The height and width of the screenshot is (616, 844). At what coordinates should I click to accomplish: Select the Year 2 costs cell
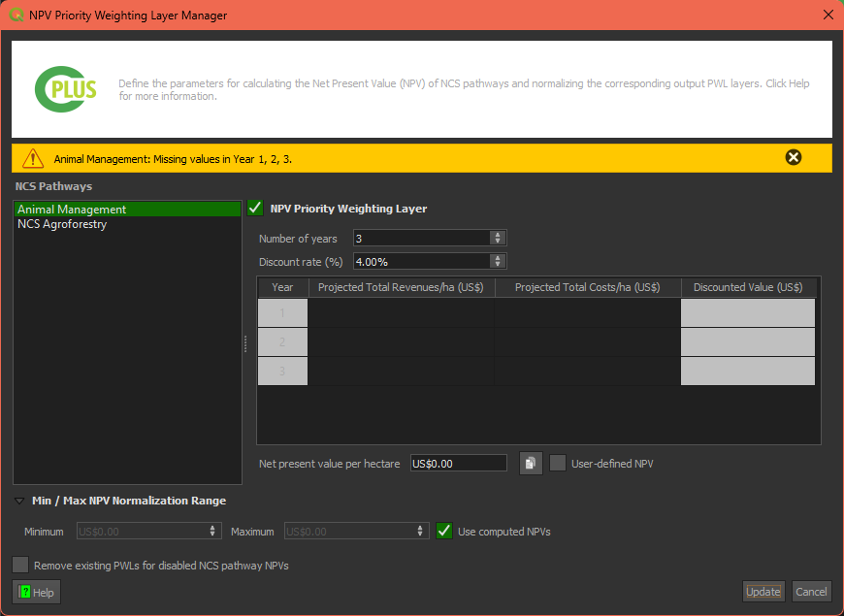pos(587,341)
